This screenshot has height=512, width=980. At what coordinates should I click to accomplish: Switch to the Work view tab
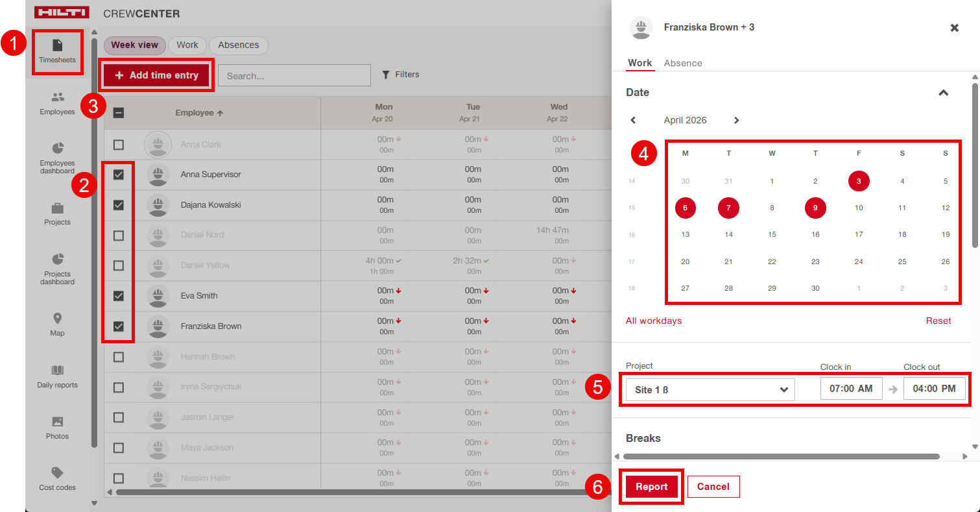[x=187, y=45]
